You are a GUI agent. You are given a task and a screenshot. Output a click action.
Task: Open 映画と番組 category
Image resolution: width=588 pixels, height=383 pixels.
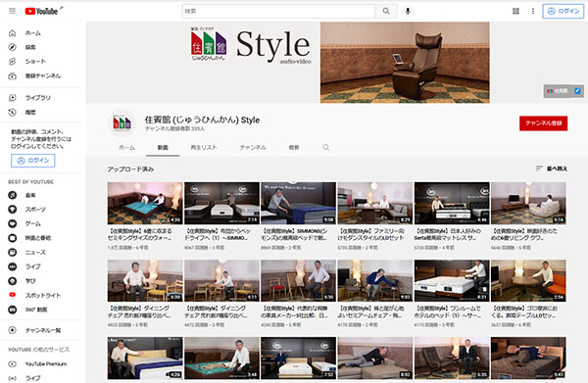click(x=41, y=238)
